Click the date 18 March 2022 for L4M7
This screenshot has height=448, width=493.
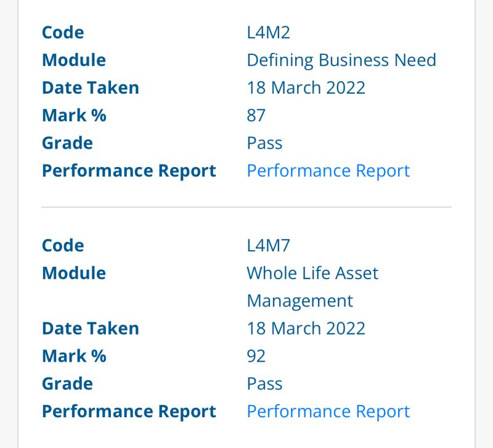(x=306, y=328)
